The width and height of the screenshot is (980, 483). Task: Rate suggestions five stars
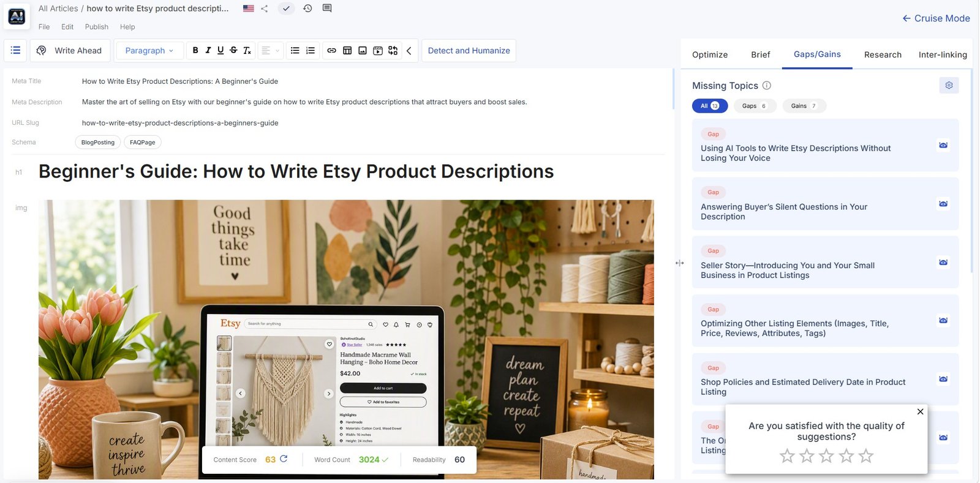865,455
